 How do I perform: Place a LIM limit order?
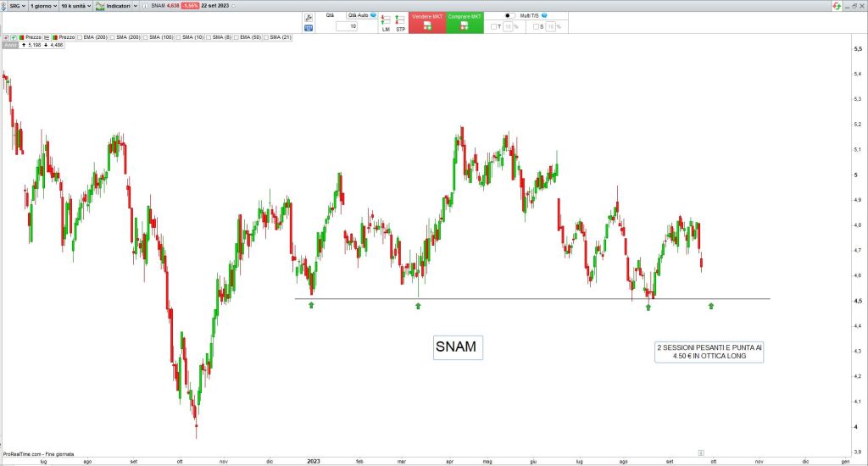click(x=386, y=24)
